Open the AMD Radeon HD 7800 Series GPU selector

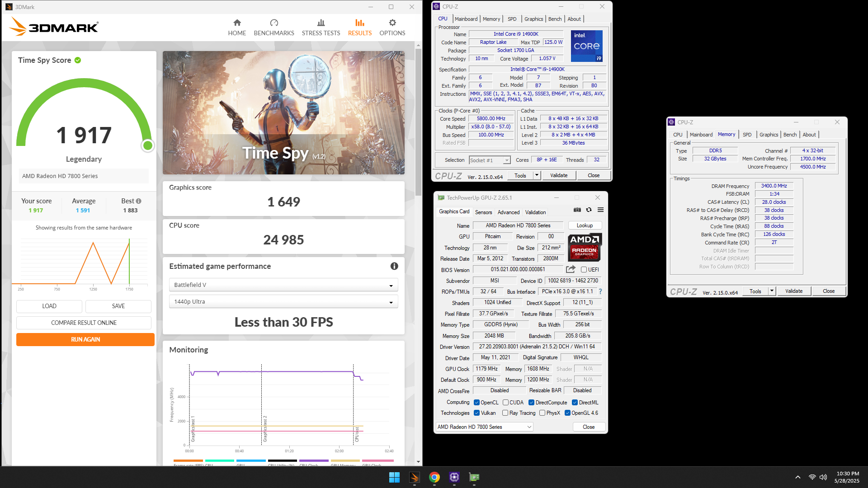485,427
